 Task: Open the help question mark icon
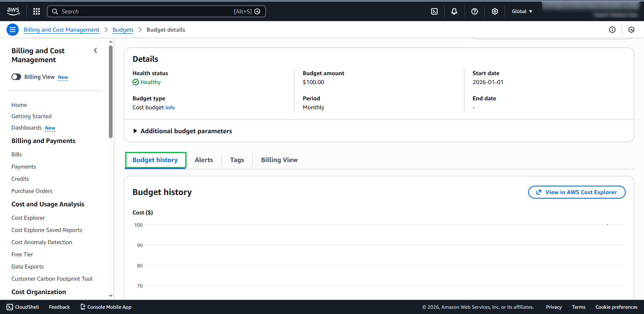[475, 11]
